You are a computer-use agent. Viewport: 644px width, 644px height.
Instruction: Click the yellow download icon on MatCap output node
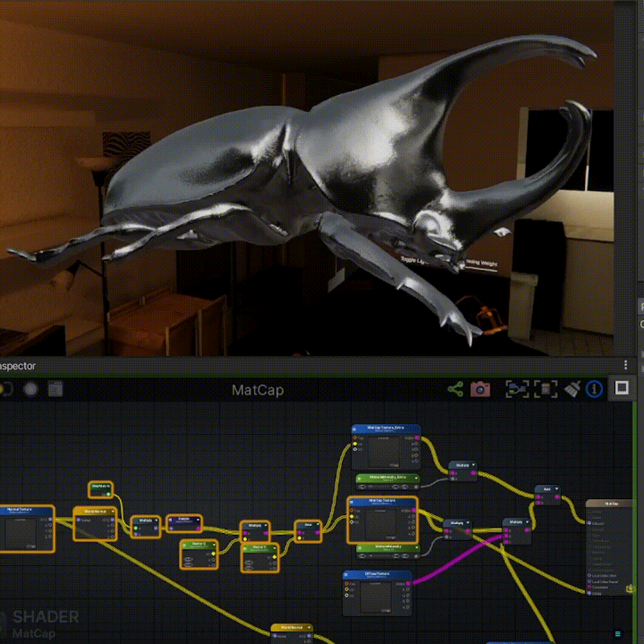[x=630, y=589]
